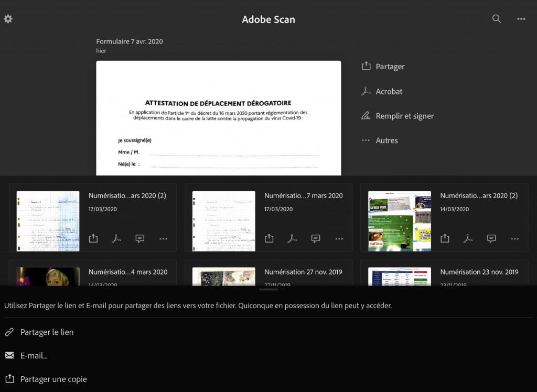Click title Formulaire 7 avr. 2020

130,41
